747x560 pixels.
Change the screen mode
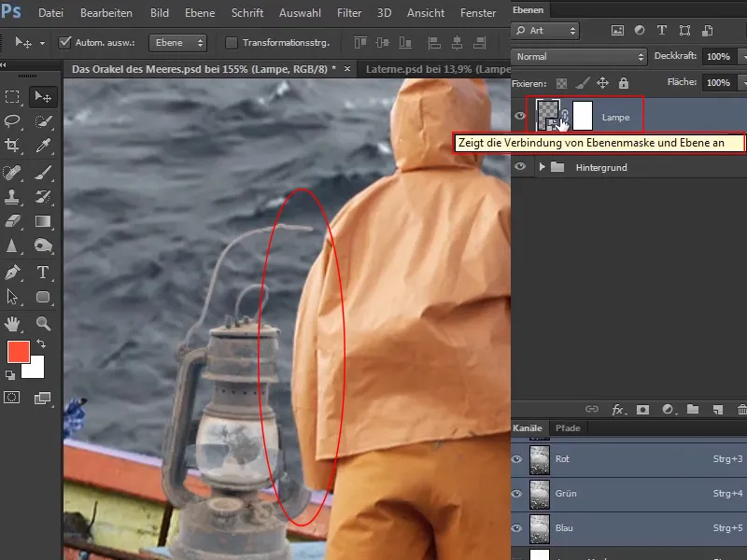point(42,399)
